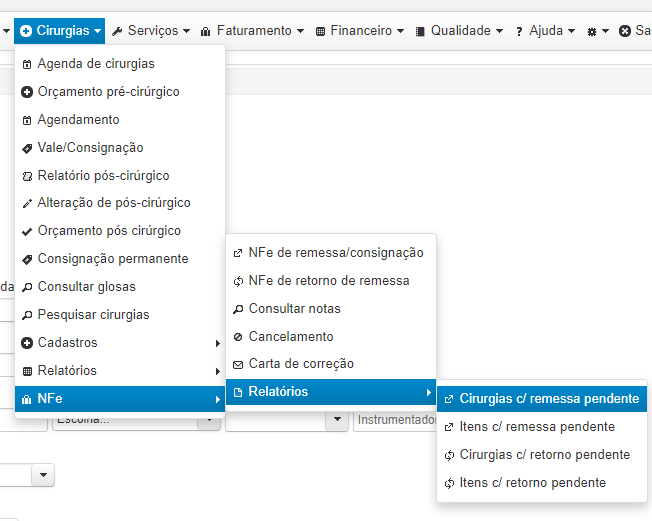
Task: Open the Financeiro menu
Action: click(x=360, y=31)
